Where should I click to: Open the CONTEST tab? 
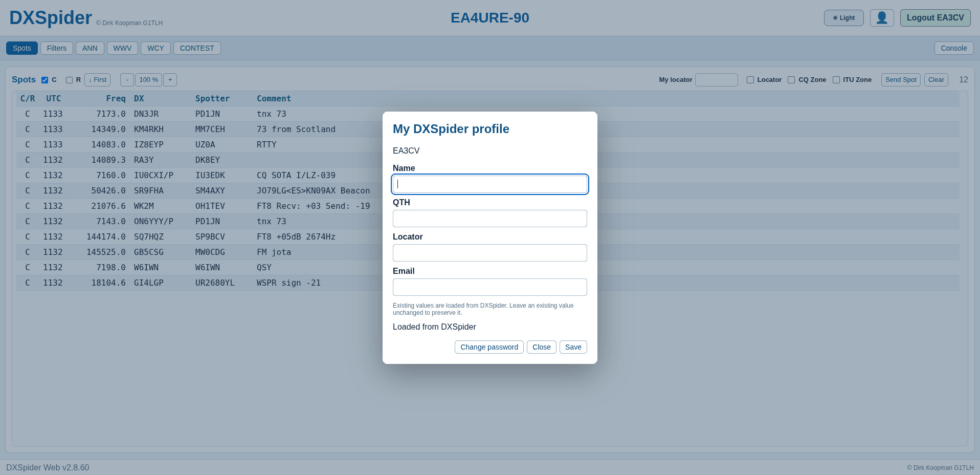197,48
